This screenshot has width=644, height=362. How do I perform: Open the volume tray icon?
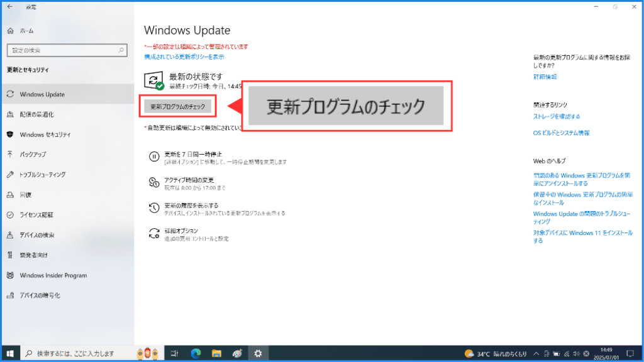click(576, 354)
